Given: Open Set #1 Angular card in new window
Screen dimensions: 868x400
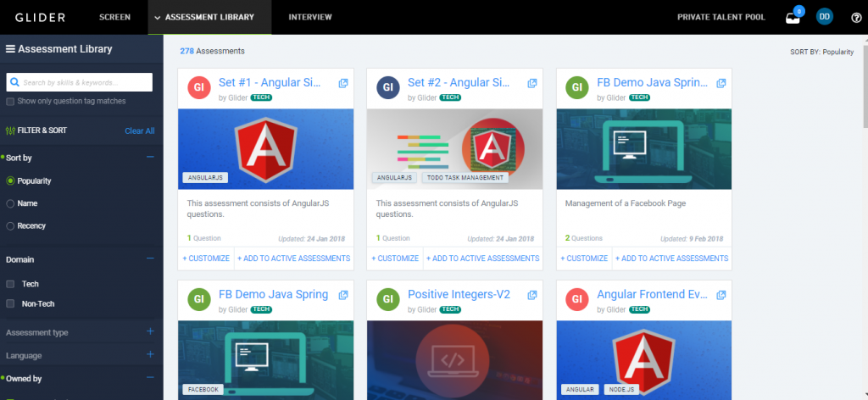Looking at the screenshot, I should (343, 83).
